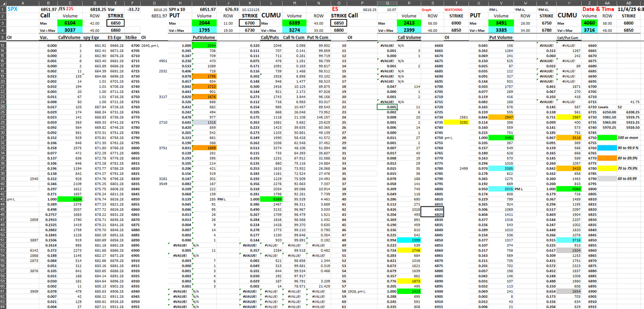Select the '60 to 69.99' legend text
The image size is (644, 309).
628,178
